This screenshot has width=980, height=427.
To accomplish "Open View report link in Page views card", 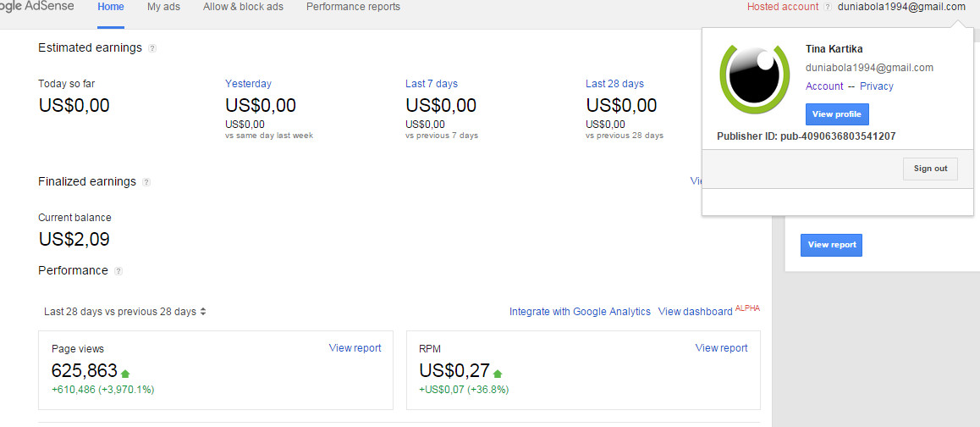I will coord(355,348).
